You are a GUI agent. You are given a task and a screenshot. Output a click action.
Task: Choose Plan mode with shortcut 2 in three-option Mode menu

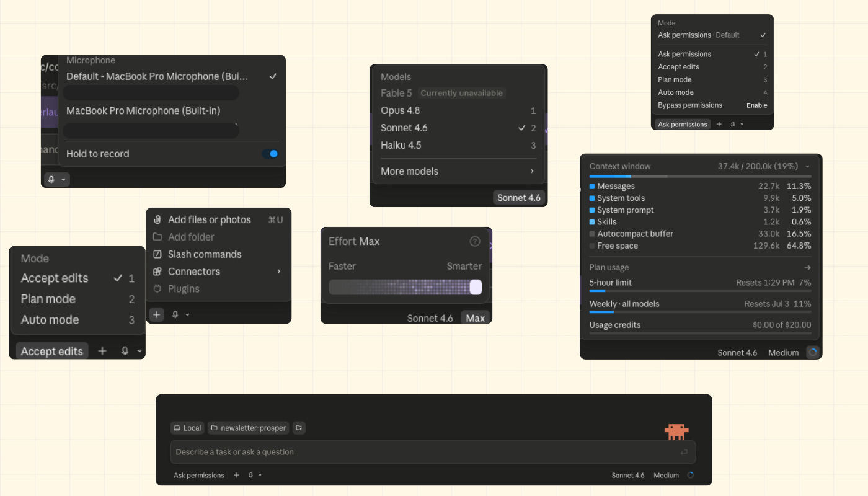pos(77,299)
